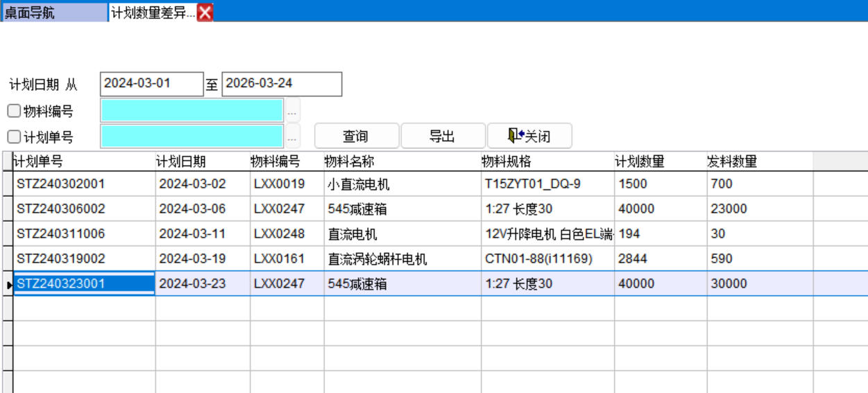Click the 导出 button

[x=443, y=137]
